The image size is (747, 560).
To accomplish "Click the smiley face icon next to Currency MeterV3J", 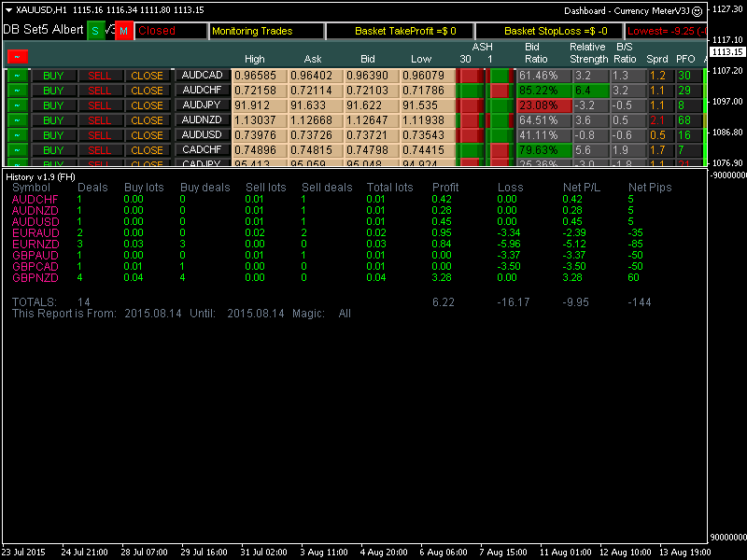I will point(697,11).
